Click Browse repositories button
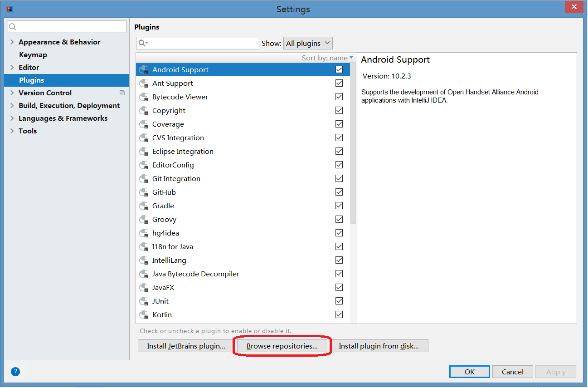This screenshot has height=388, width=588. 282,346
